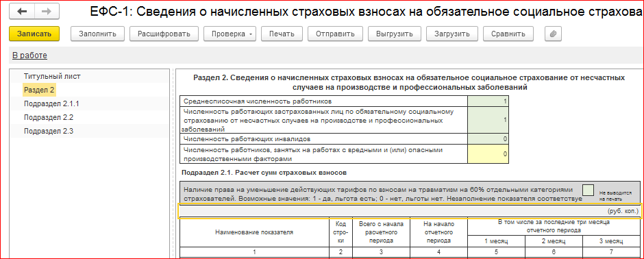The image size is (644, 259).
Task: Edit yellow field for вредными факторами workers
Action: pos(488,154)
